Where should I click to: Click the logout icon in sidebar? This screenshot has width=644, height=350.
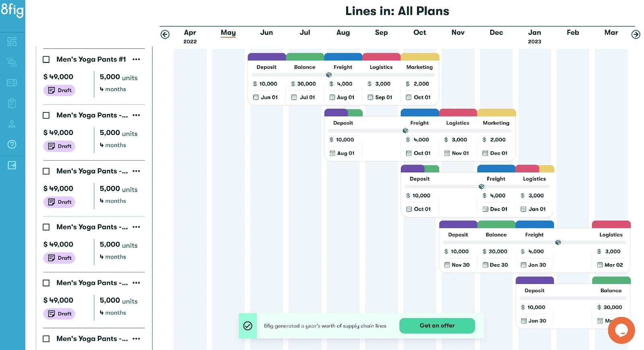[12, 165]
